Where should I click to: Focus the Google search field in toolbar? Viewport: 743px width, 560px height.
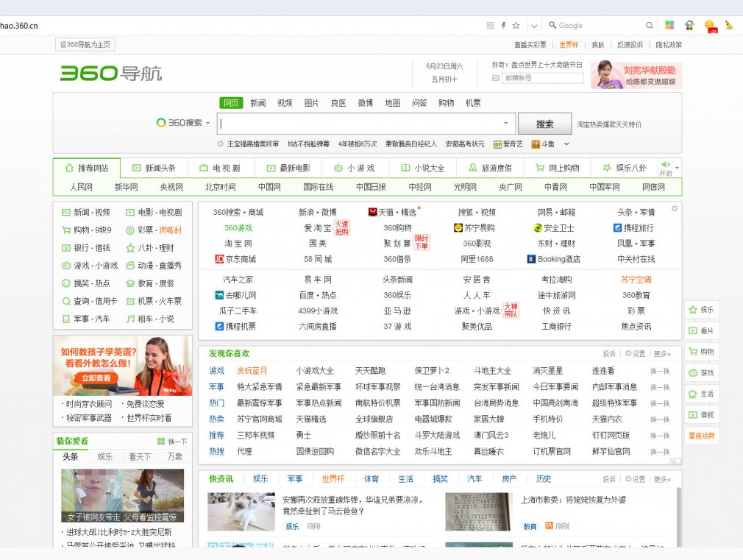pos(600,26)
